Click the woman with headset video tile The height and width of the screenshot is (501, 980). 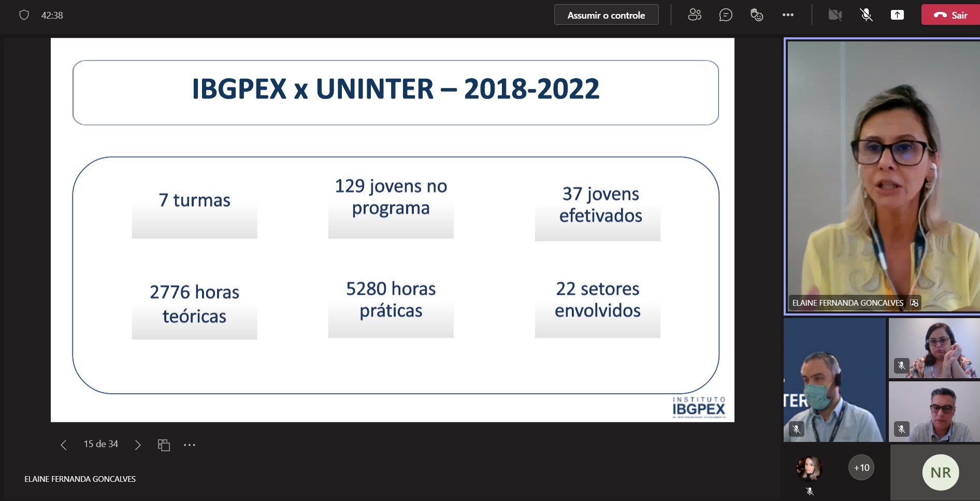pyautogui.click(x=934, y=348)
